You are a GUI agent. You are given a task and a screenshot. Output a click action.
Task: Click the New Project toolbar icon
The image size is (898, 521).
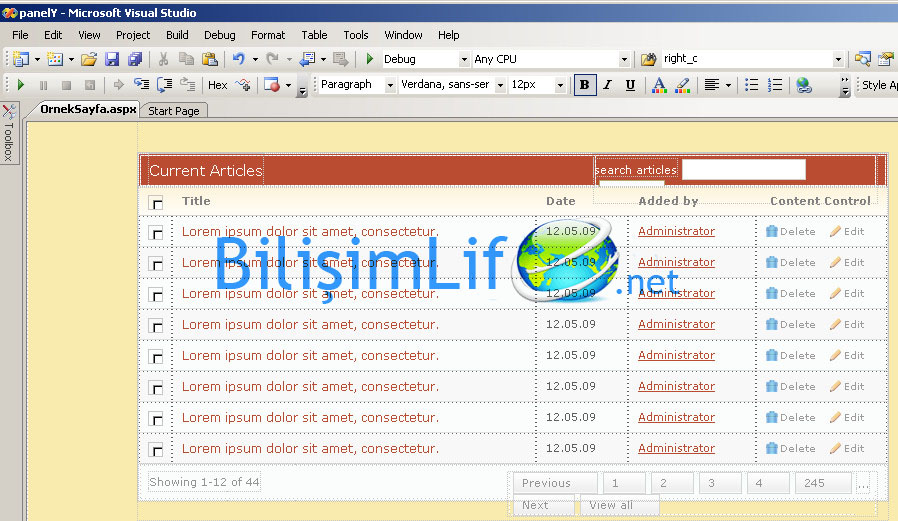[21, 59]
